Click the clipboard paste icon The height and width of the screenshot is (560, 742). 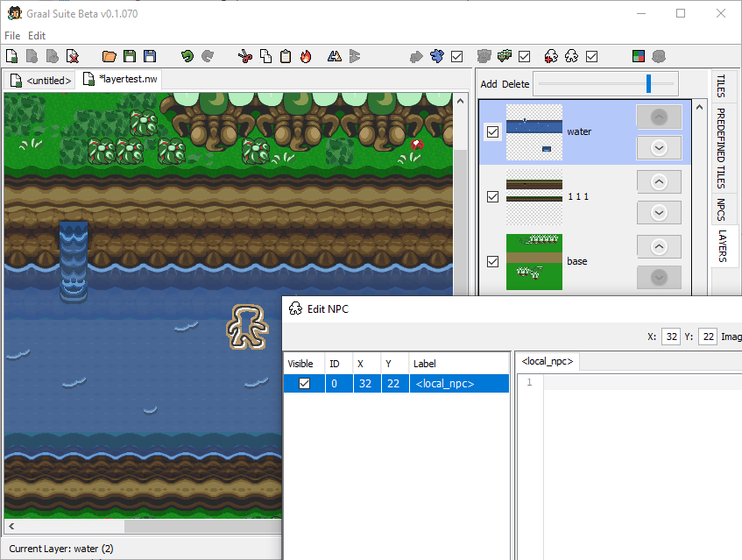(286, 56)
